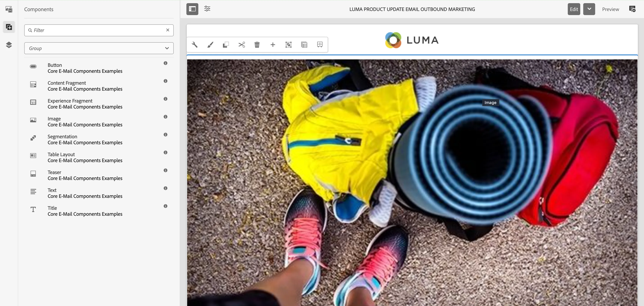
Task: Select the Components panel icon in left rail
Action: [x=9, y=27]
